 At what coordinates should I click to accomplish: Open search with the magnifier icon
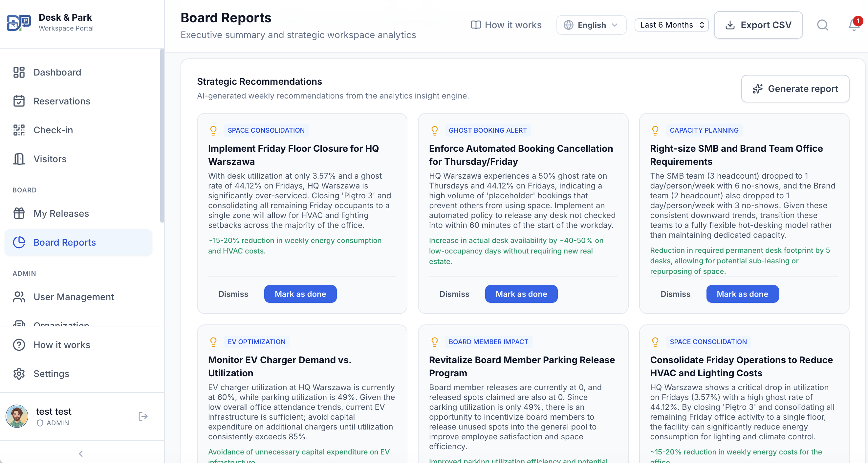pyautogui.click(x=822, y=25)
